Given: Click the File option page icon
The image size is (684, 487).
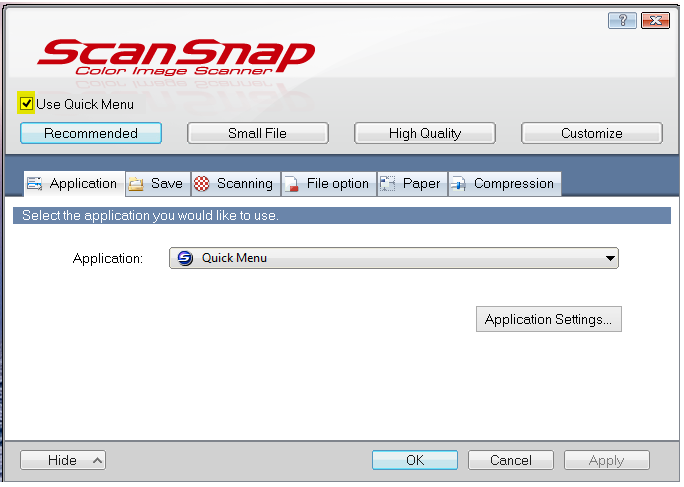Looking at the screenshot, I should pyautogui.click(x=291, y=184).
